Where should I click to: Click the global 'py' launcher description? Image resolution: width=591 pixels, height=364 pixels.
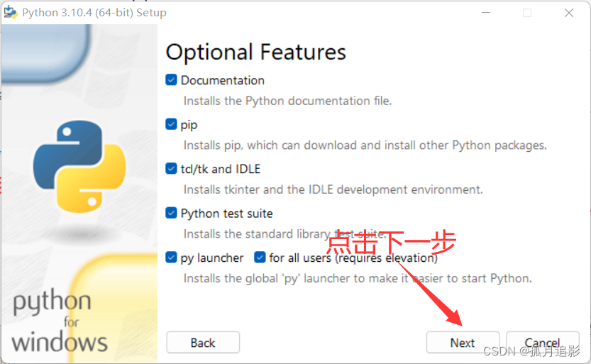point(358,278)
